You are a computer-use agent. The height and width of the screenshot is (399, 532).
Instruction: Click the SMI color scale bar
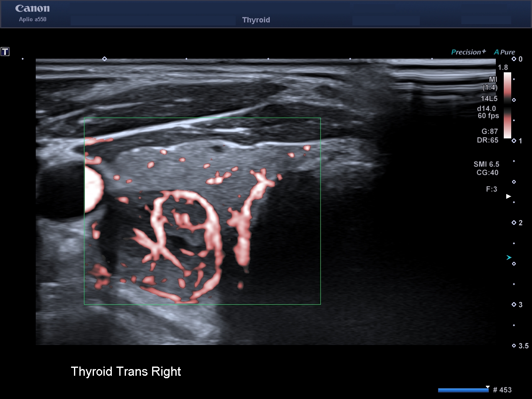[507, 105]
